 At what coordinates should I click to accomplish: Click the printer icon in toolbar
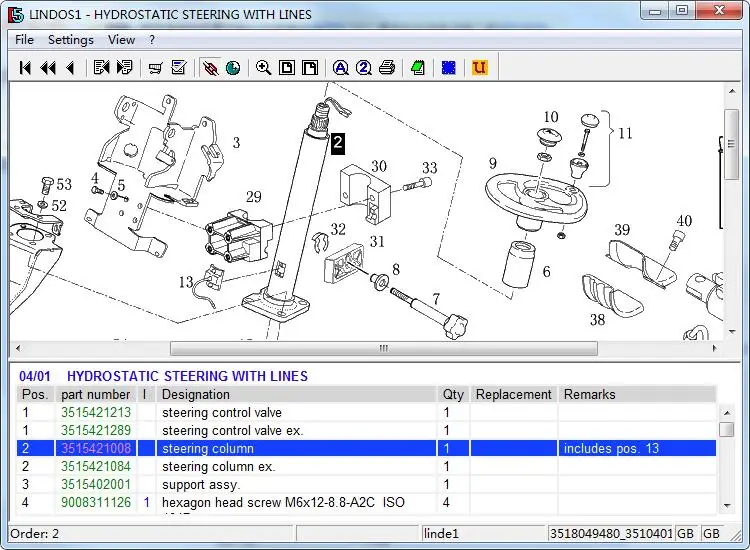pos(387,68)
